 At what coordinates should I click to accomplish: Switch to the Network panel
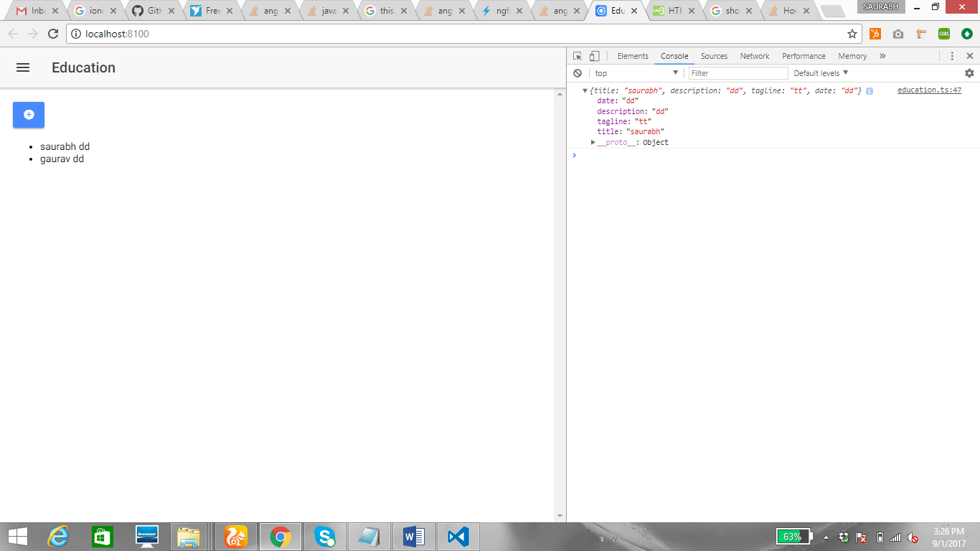[x=754, y=55]
